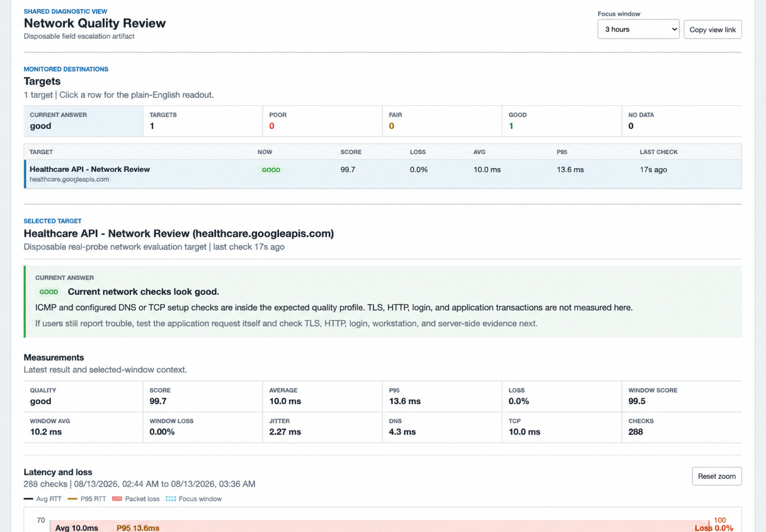The image size is (766, 532).
Task: Click the P95 column header in targets table
Action: 562,152
